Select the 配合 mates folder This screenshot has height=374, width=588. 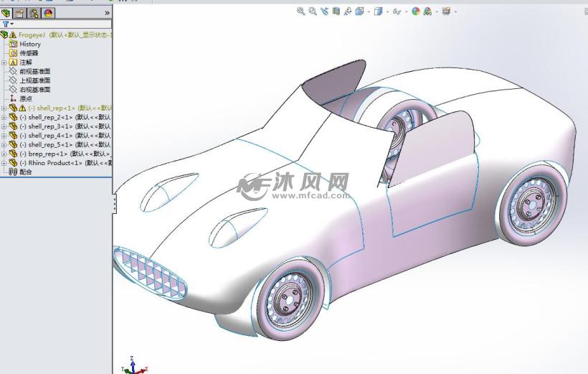[26, 172]
